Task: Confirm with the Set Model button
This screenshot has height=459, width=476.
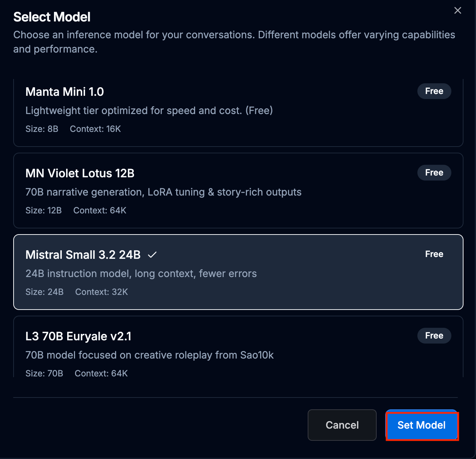Action: point(422,425)
